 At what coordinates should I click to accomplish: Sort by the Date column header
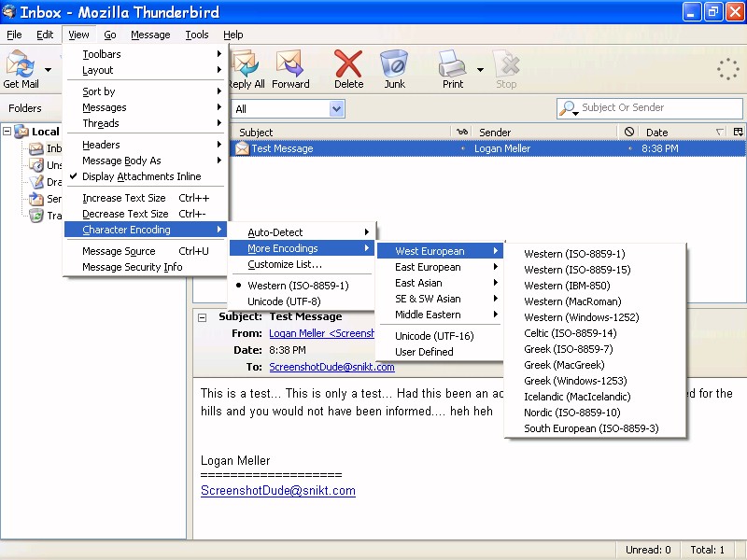pyautogui.click(x=684, y=132)
